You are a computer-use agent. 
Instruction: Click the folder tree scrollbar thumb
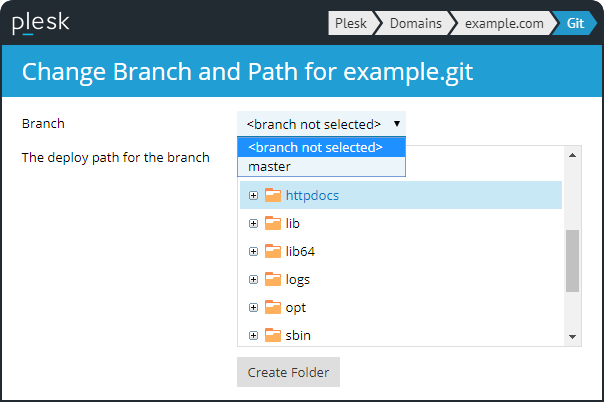pos(573,261)
